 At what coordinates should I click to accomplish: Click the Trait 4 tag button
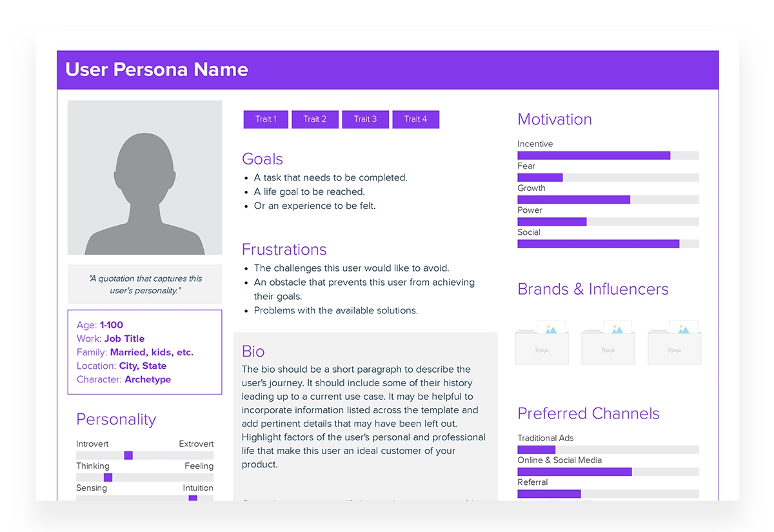(416, 119)
